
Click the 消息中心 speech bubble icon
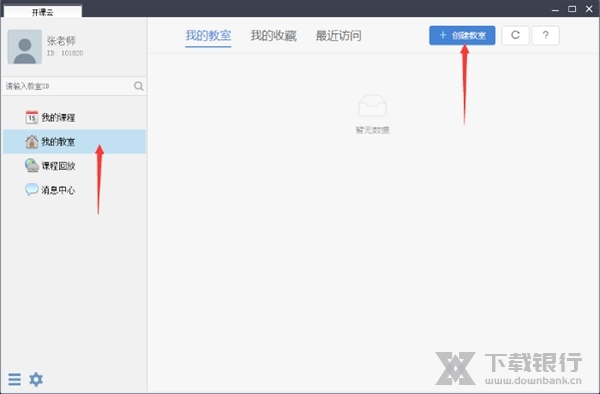(32, 189)
